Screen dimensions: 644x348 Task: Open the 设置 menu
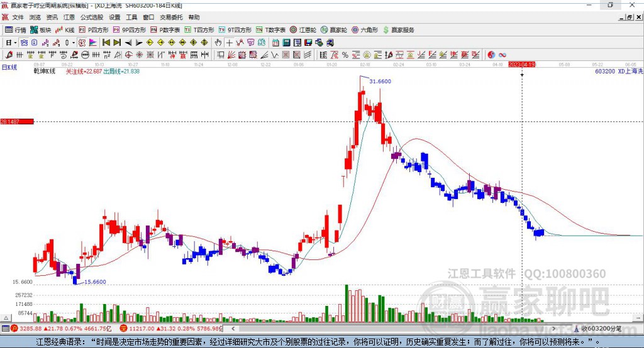tap(114, 17)
